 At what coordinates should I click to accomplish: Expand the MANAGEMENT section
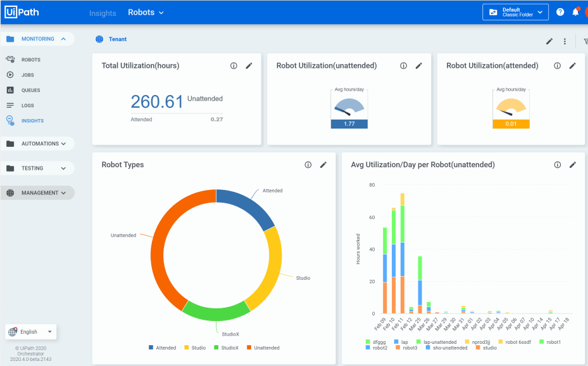(63, 192)
